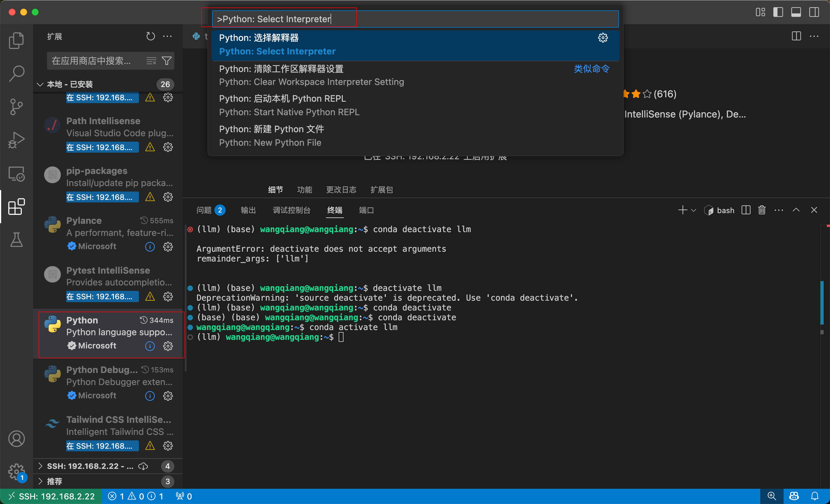
Task: Switch to the 更改日志 tab
Action: (341, 190)
